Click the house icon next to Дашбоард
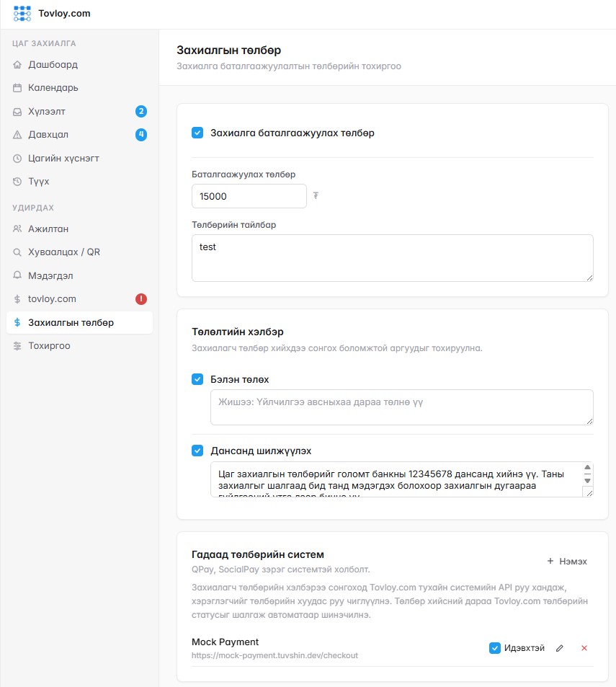 (17, 65)
